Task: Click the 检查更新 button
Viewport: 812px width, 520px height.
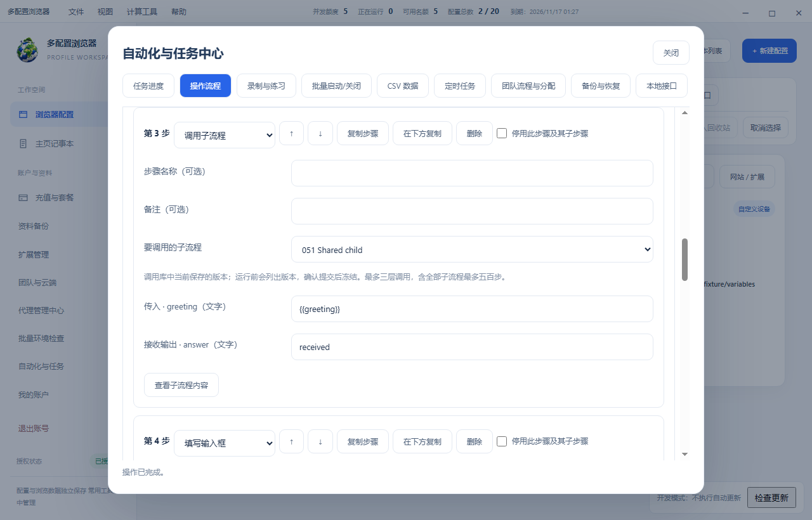Action: 771,498
